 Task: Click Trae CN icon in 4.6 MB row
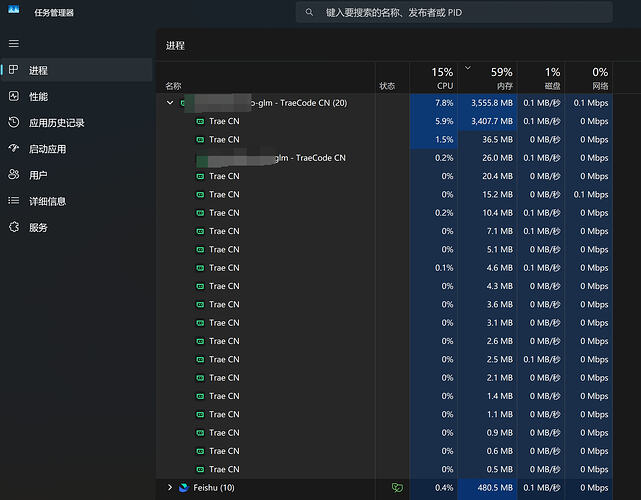point(200,268)
